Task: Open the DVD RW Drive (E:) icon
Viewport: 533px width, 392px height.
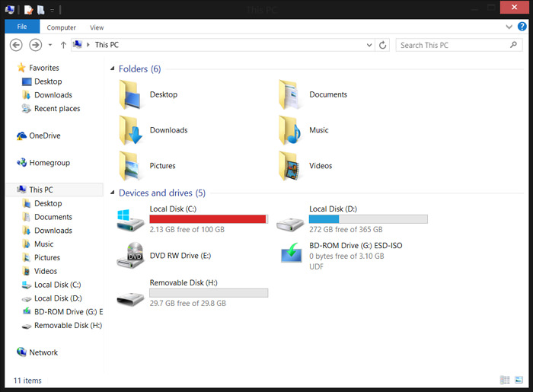Action: pos(130,255)
